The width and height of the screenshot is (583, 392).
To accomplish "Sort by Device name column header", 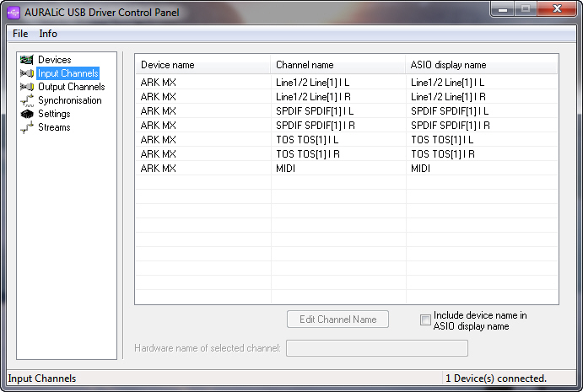I will pos(202,65).
